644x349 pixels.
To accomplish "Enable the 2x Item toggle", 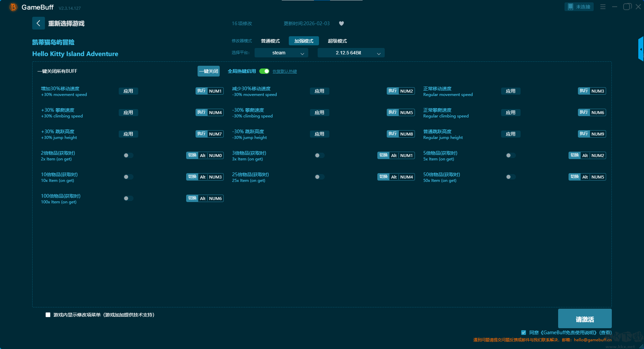I will tap(128, 155).
